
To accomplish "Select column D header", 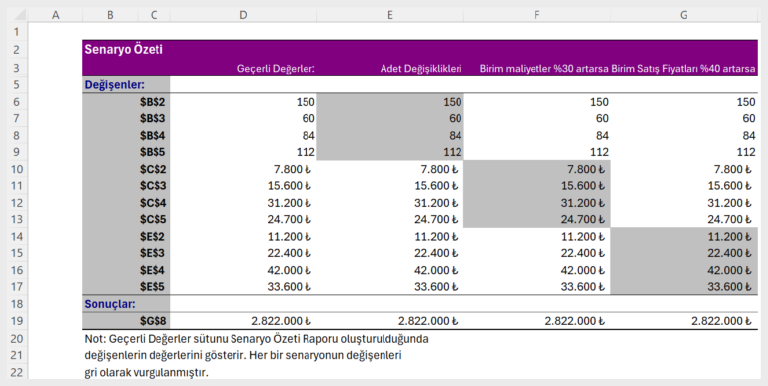I will 243,15.
